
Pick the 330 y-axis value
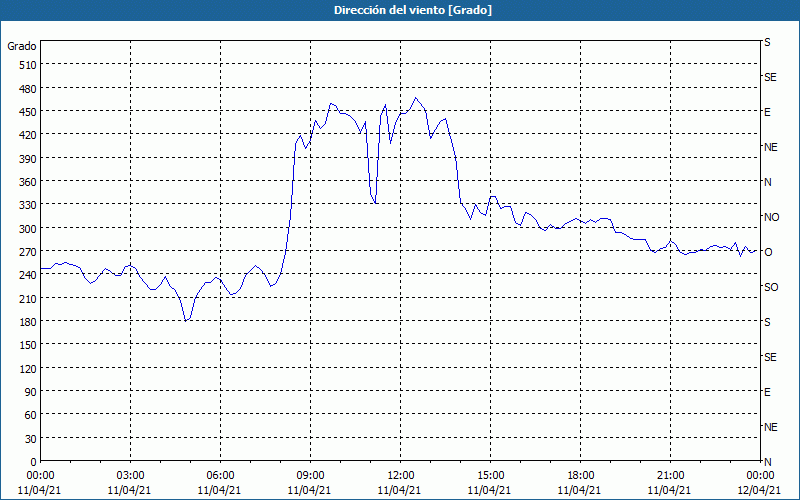tap(29, 205)
